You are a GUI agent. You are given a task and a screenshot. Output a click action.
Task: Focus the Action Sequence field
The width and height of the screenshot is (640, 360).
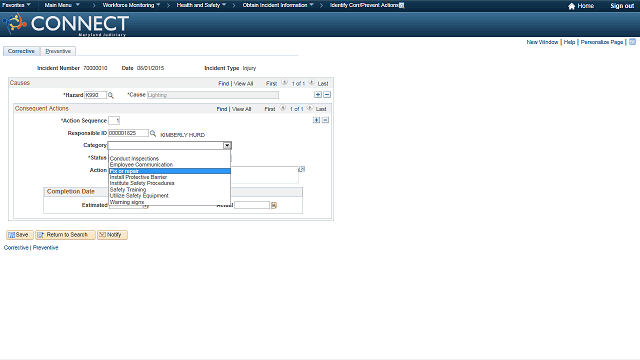(x=114, y=120)
